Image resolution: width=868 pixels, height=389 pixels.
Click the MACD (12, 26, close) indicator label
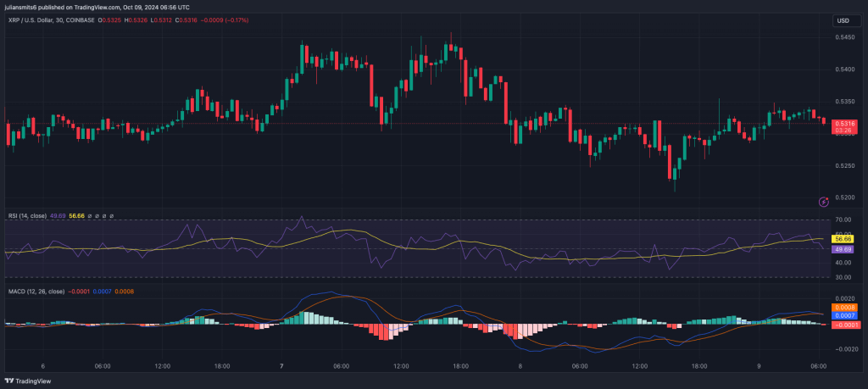point(36,291)
